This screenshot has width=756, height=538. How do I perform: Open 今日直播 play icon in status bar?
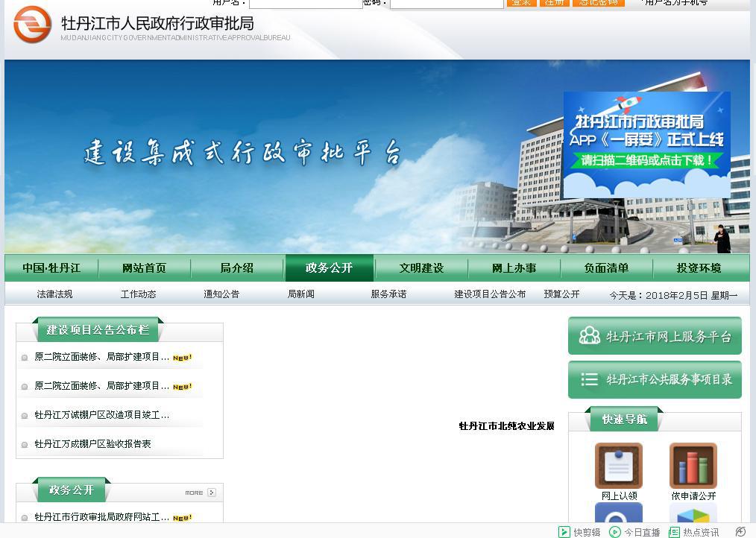pos(615,532)
